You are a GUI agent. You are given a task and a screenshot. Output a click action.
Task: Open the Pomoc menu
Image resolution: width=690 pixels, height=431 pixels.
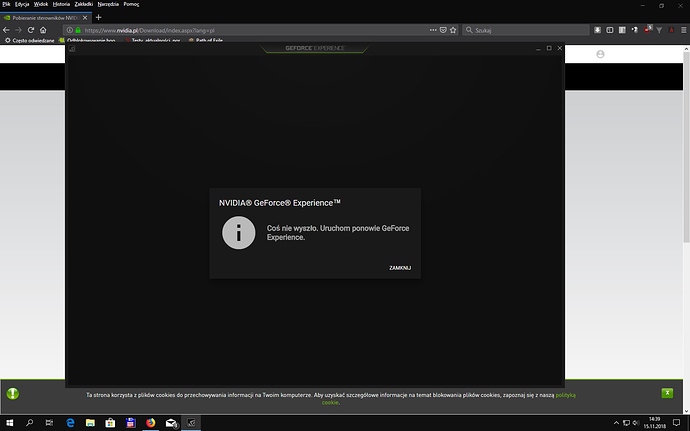pyautogui.click(x=131, y=4)
